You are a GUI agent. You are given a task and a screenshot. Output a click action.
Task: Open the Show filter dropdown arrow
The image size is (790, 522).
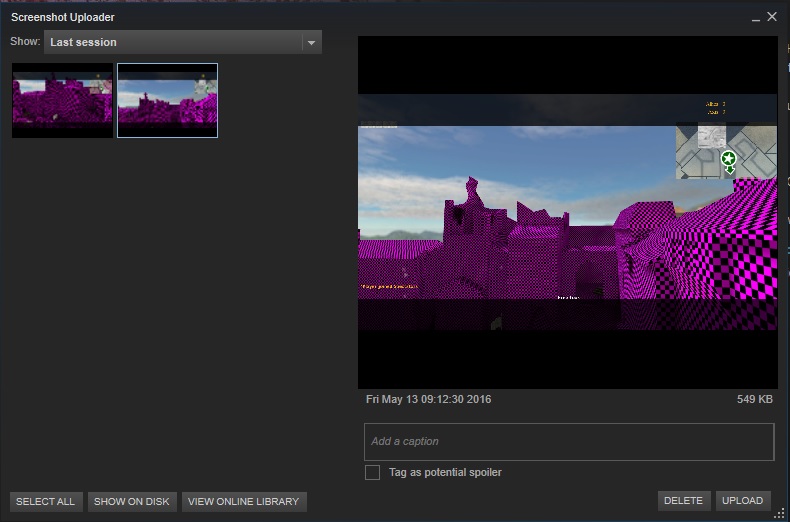coord(311,42)
